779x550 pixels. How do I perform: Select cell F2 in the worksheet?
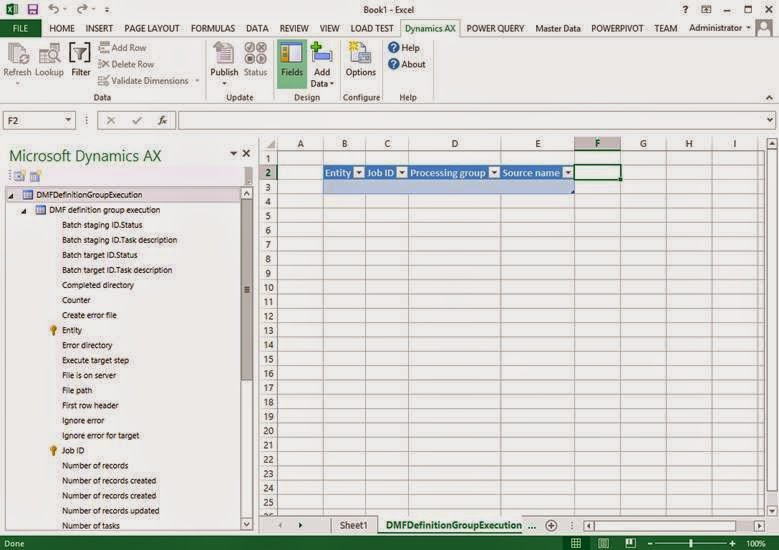(x=597, y=172)
